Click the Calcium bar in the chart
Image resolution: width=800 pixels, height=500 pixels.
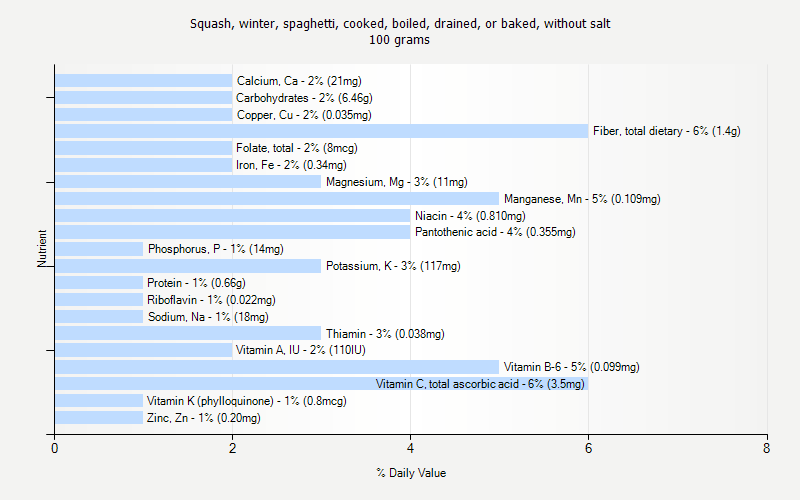pyautogui.click(x=143, y=81)
